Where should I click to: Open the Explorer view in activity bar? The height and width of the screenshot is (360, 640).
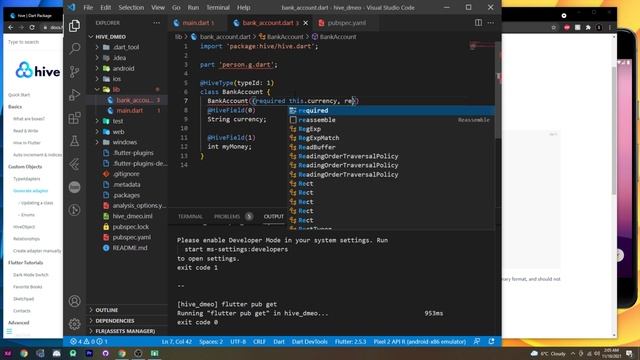(x=74, y=26)
